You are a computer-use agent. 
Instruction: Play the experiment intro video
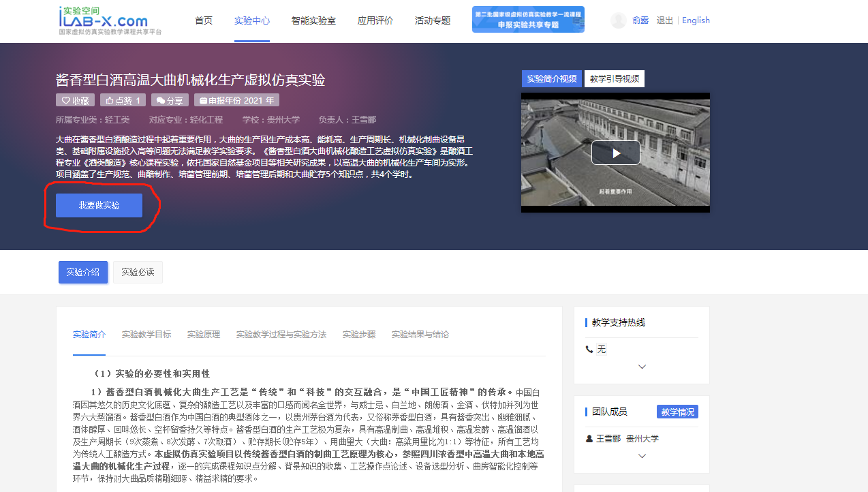615,153
